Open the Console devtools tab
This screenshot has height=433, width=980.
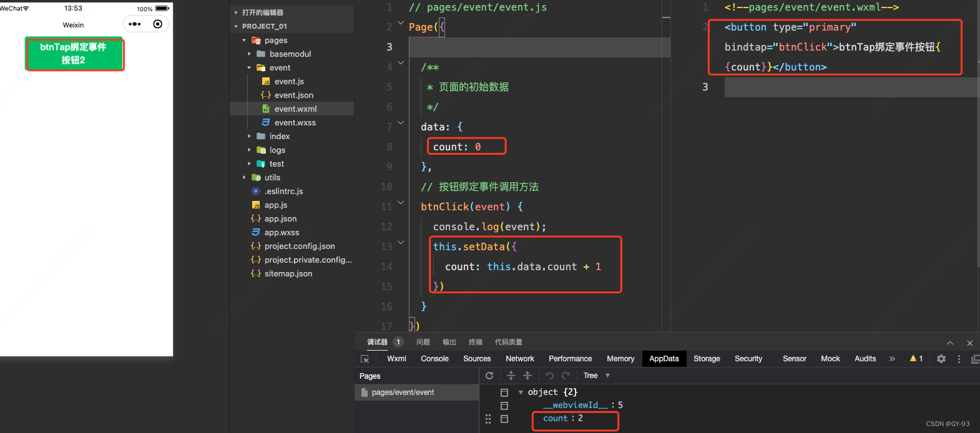point(434,359)
